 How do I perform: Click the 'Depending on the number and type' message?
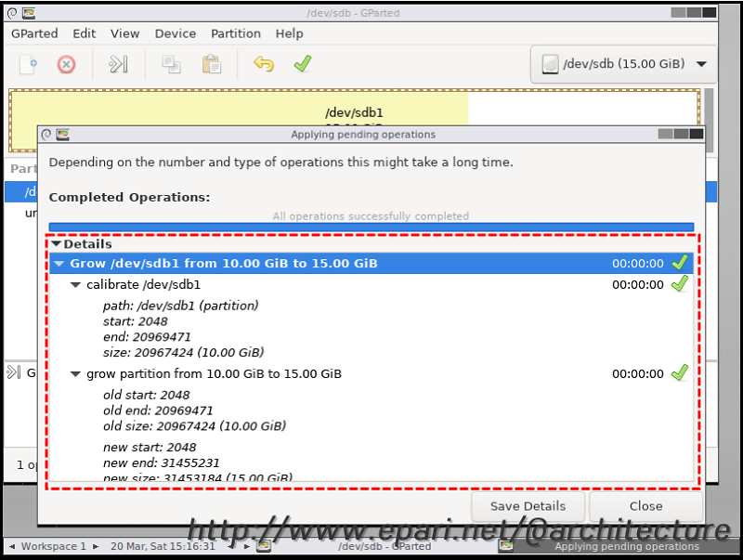(281, 162)
